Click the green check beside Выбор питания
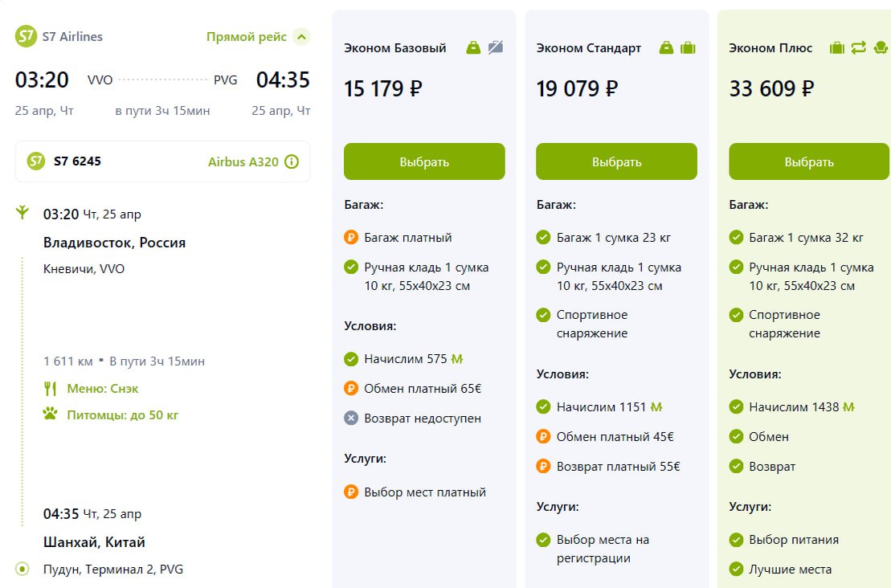 point(736,540)
